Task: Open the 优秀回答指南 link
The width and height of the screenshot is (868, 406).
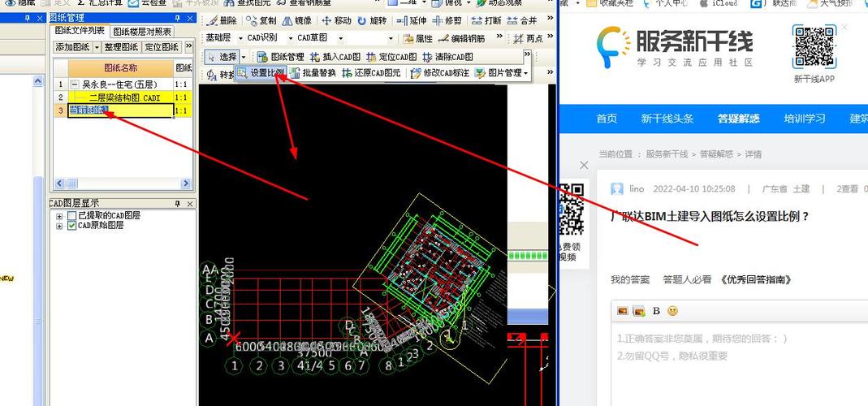Action: (x=756, y=279)
